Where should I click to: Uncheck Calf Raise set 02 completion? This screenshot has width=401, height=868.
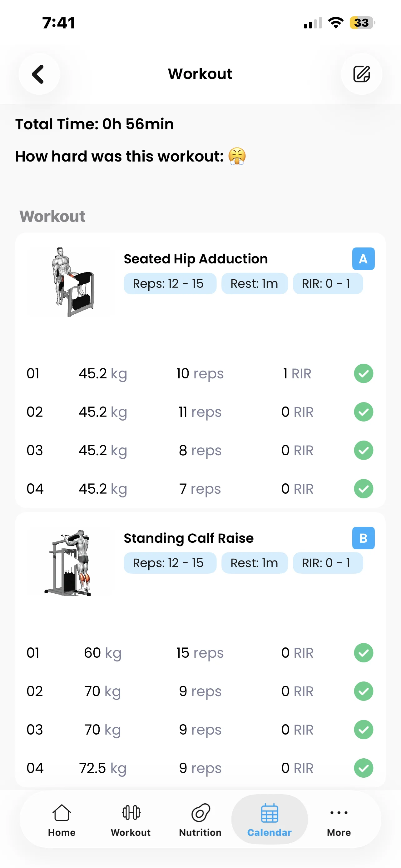tap(363, 691)
